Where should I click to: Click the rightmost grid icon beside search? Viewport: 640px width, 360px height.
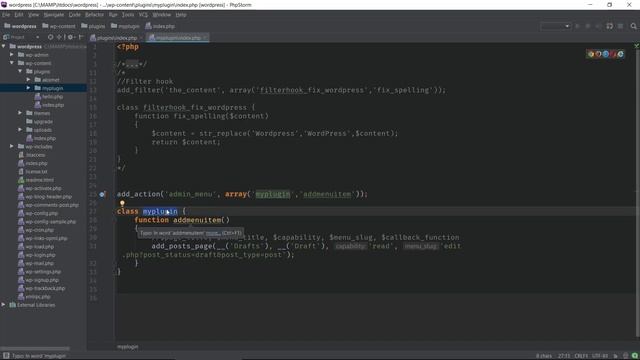(620, 26)
